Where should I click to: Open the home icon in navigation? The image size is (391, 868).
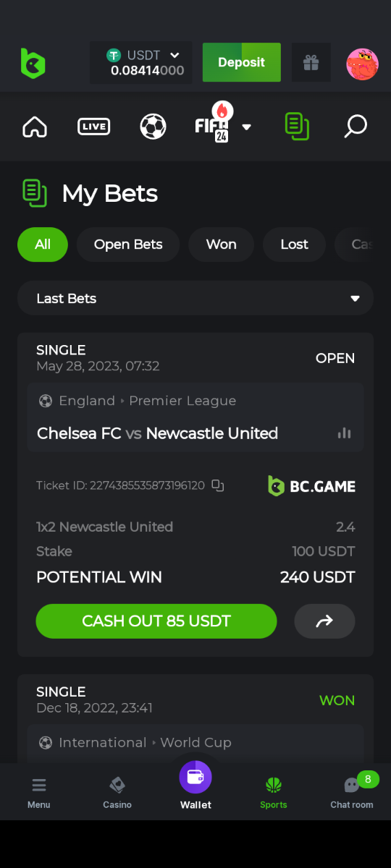click(35, 127)
